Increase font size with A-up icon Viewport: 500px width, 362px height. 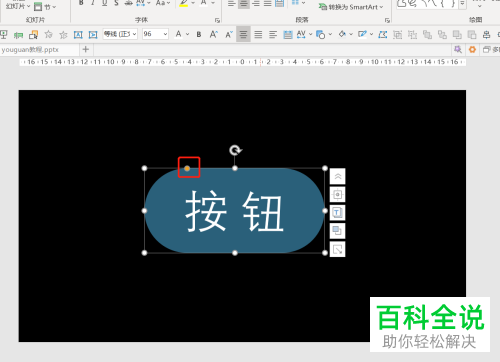(213, 34)
